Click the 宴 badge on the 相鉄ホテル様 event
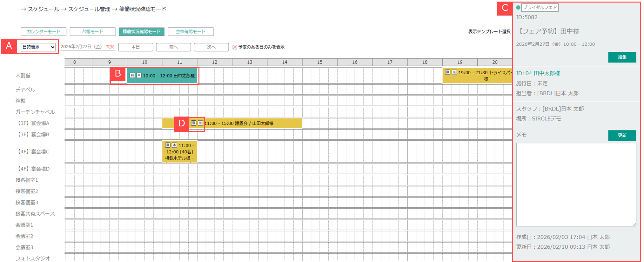This screenshot has height=262, width=644. click(168, 145)
